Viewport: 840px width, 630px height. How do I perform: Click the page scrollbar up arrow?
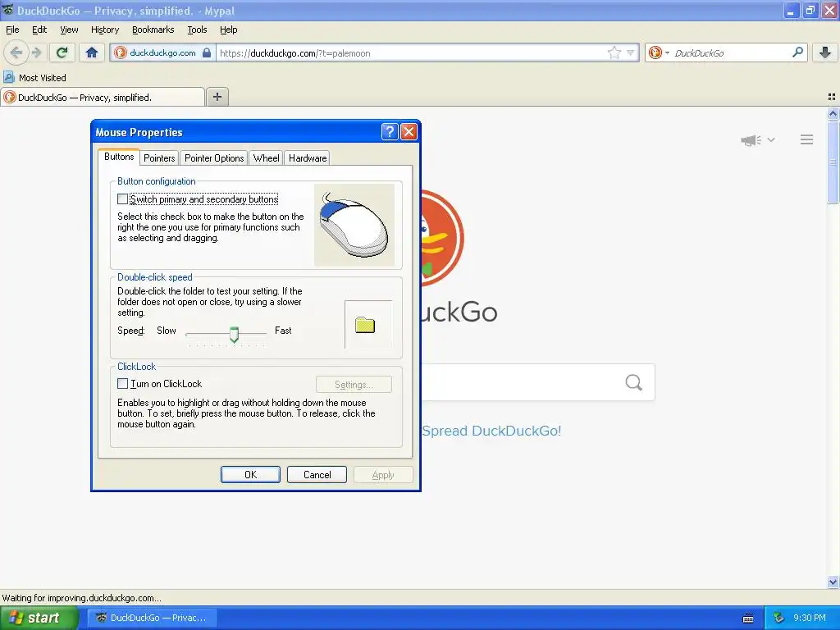pyautogui.click(x=833, y=113)
